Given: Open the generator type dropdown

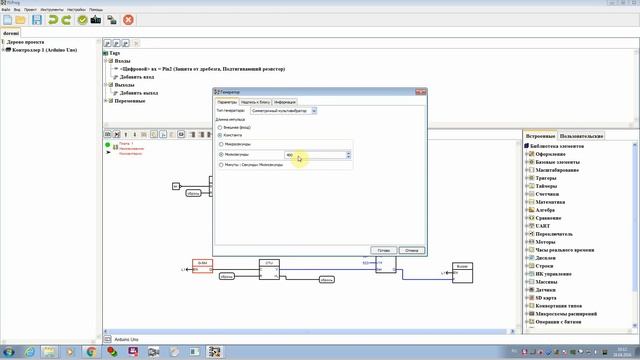Looking at the screenshot, I should pyautogui.click(x=314, y=111).
